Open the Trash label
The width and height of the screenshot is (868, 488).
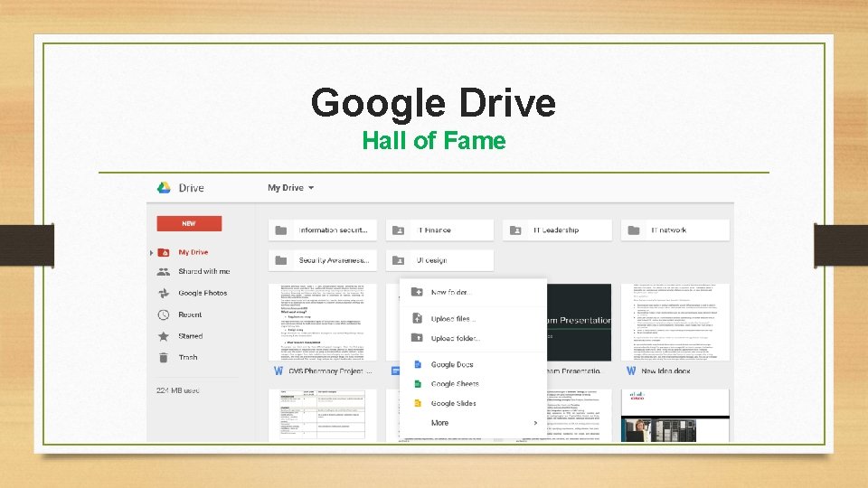click(188, 358)
